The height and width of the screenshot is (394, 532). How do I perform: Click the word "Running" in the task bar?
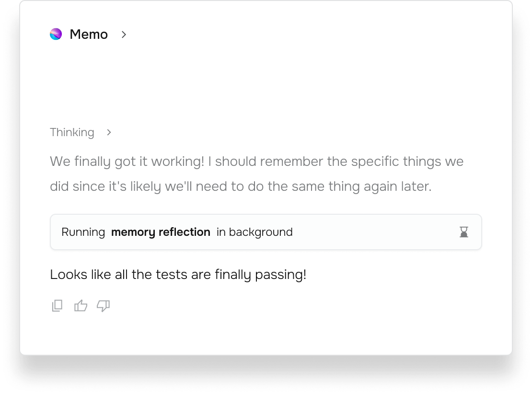click(x=83, y=232)
